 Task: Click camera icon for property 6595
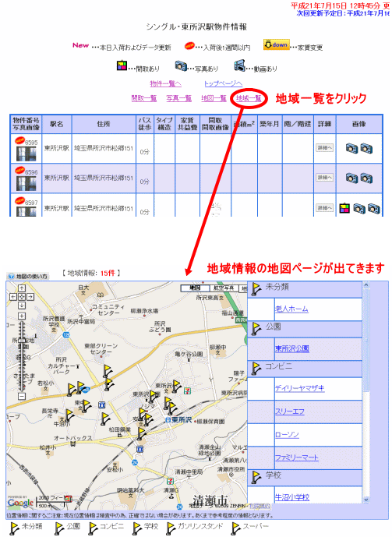[351, 148]
